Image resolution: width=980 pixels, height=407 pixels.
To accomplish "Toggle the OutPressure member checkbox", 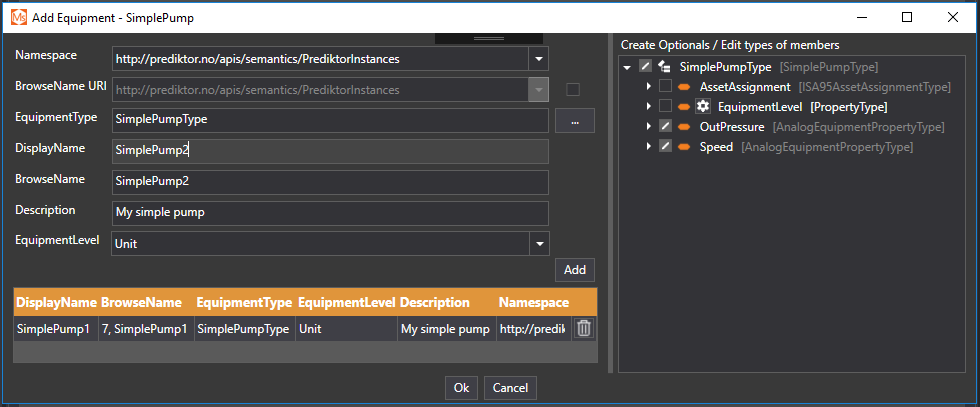I will click(x=665, y=127).
